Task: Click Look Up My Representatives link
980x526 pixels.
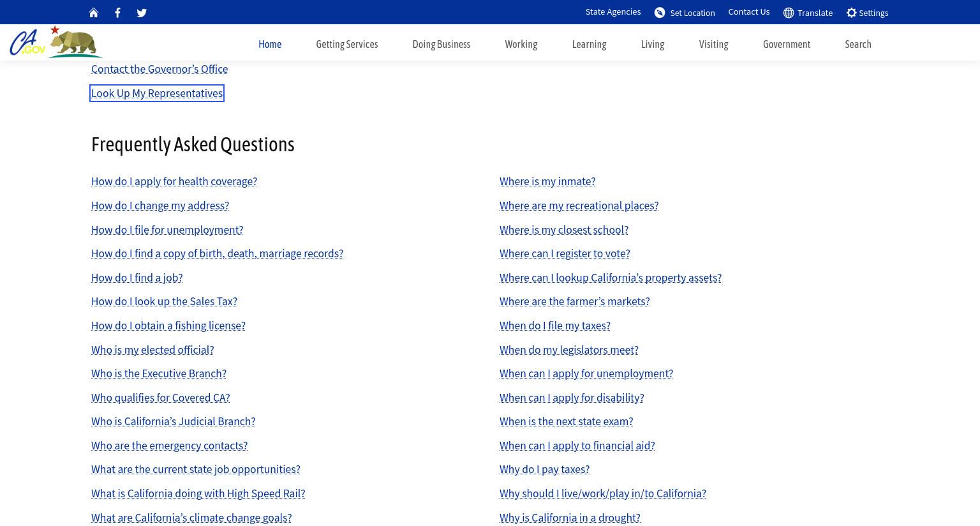Action: pos(157,93)
